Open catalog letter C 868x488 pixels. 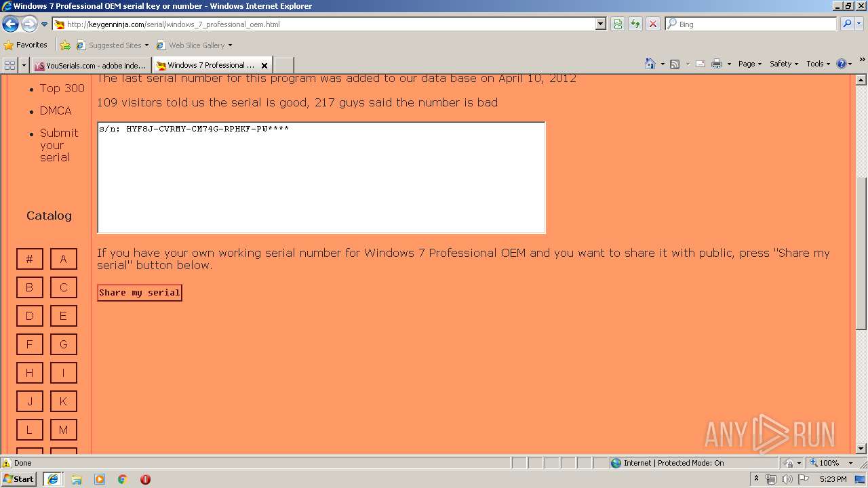click(x=64, y=287)
